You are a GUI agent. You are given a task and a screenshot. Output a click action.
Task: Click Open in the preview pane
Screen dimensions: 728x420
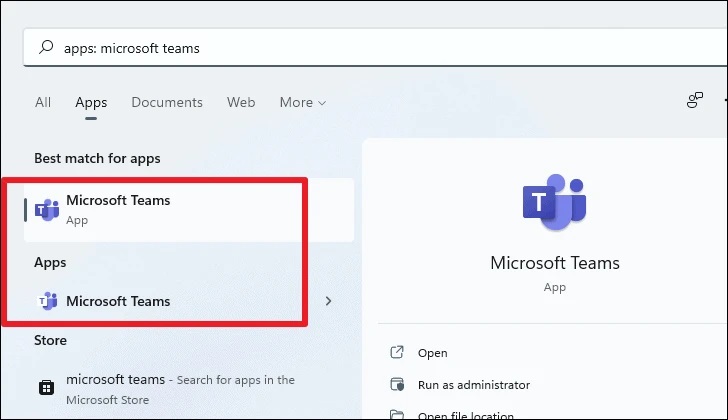tap(432, 353)
